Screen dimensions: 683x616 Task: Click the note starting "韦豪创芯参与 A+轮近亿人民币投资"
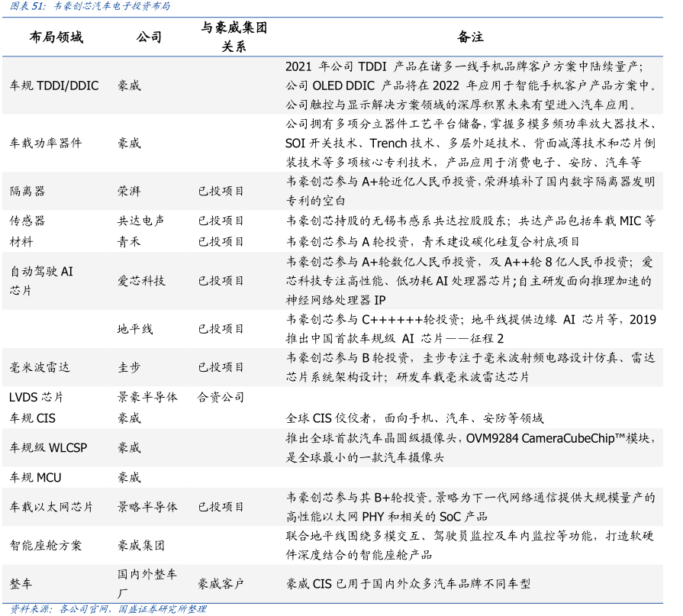point(471,191)
